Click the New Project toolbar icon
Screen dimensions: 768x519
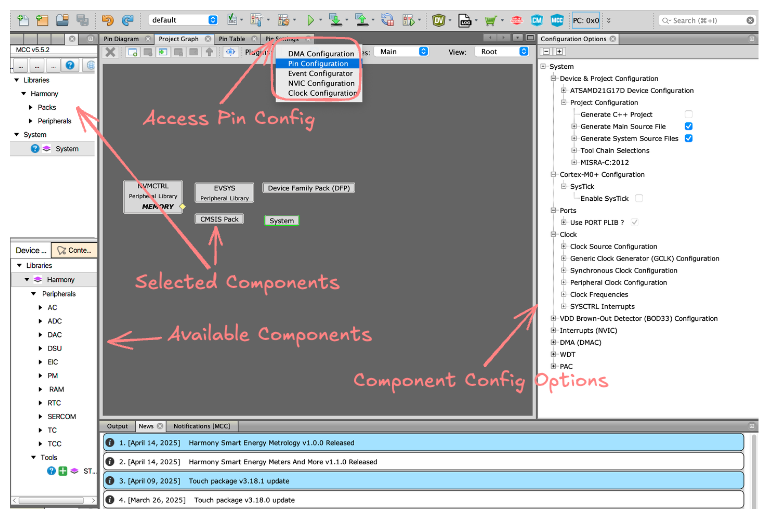pos(42,20)
